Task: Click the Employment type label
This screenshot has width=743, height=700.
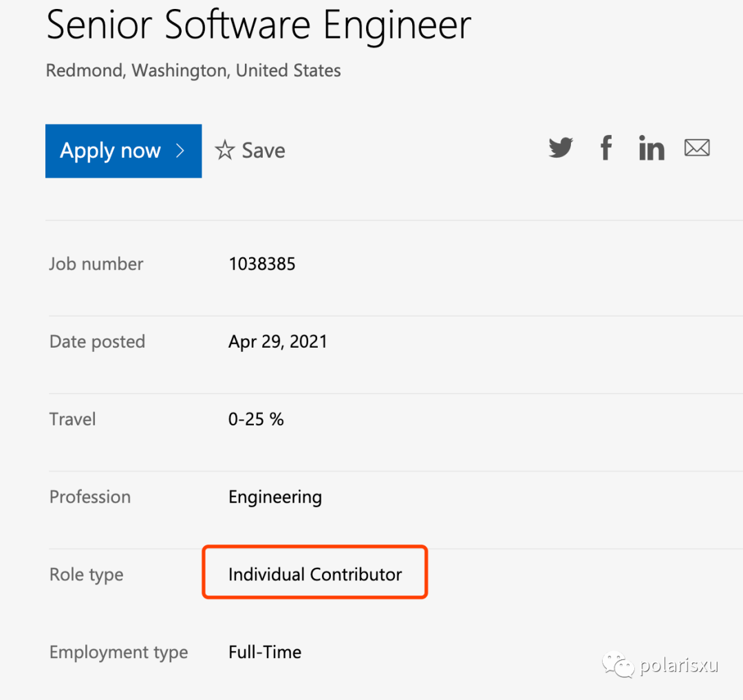Action: 119,653
